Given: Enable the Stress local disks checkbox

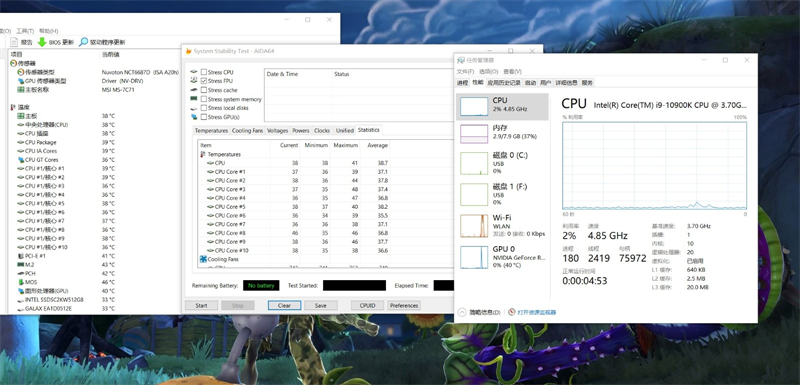Looking at the screenshot, I should (204, 108).
